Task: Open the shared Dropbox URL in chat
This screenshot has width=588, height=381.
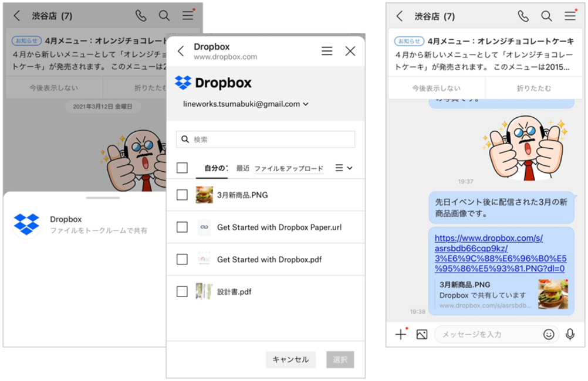Action: click(x=499, y=254)
